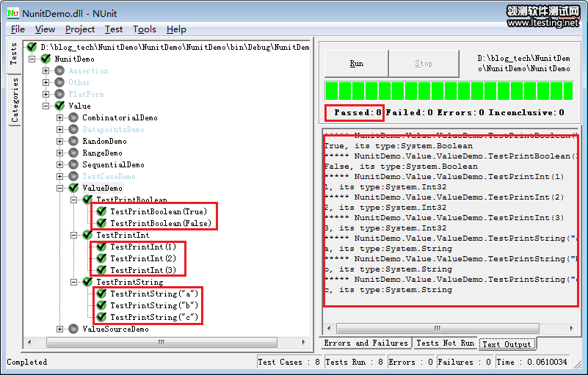This screenshot has width=588, height=375.
Task: Switch to the Errors and Failures tab
Action: coord(366,343)
